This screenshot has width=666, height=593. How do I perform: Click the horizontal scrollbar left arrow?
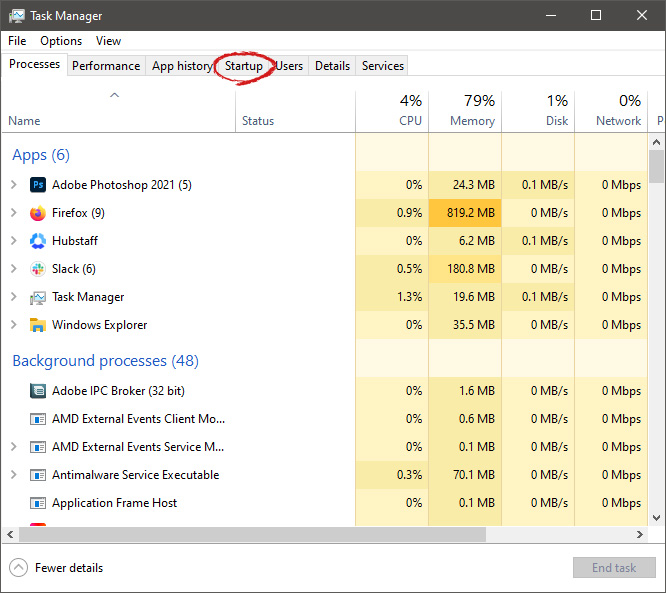point(10,534)
